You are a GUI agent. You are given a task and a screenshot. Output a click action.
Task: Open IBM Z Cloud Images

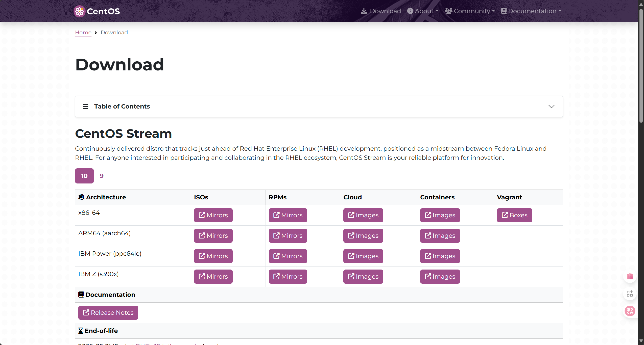(x=363, y=277)
